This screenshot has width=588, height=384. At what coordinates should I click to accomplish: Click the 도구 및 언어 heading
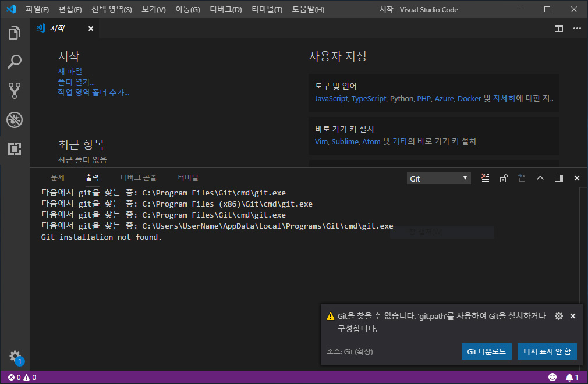coord(335,86)
